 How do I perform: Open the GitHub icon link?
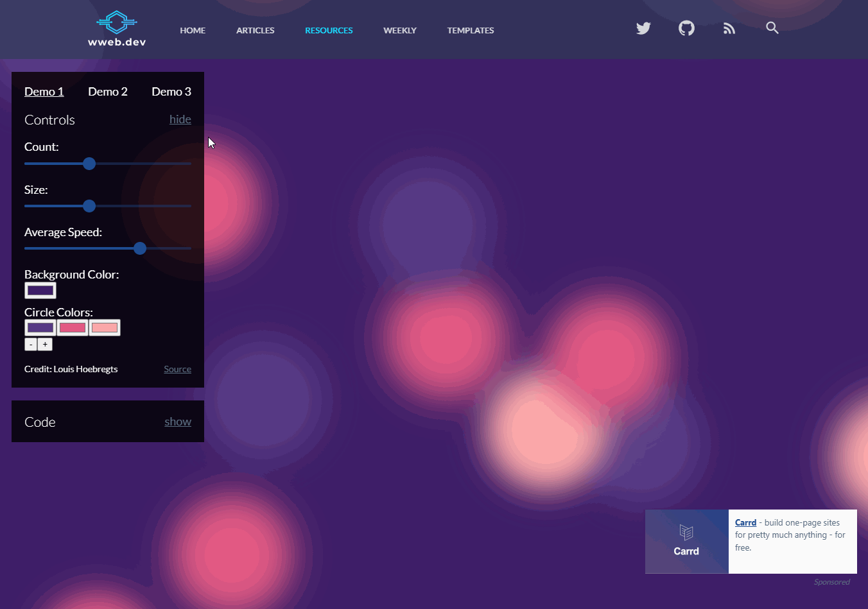point(686,28)
